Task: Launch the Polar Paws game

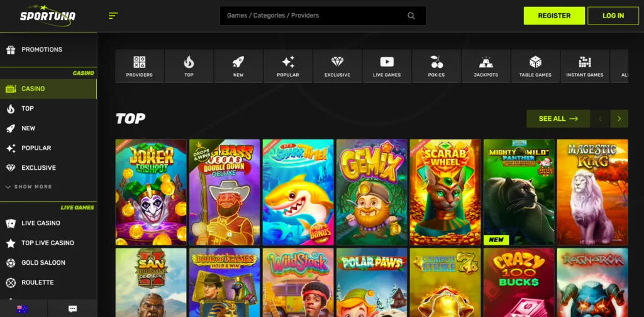Action: tap(372, 282)
